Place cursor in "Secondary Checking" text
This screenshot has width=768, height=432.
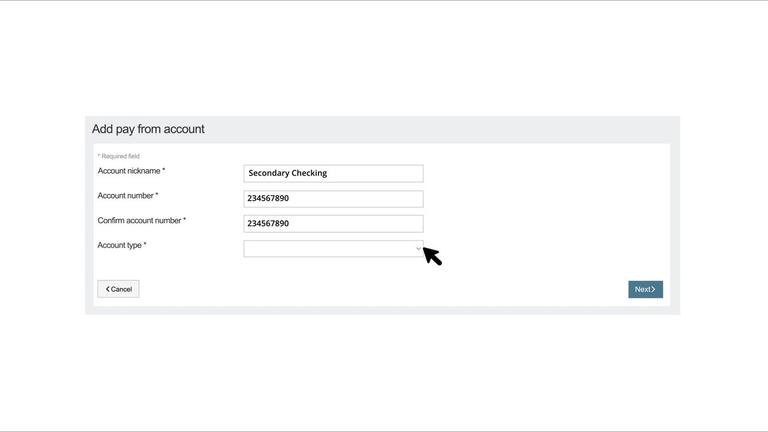(x=288, y=173)
